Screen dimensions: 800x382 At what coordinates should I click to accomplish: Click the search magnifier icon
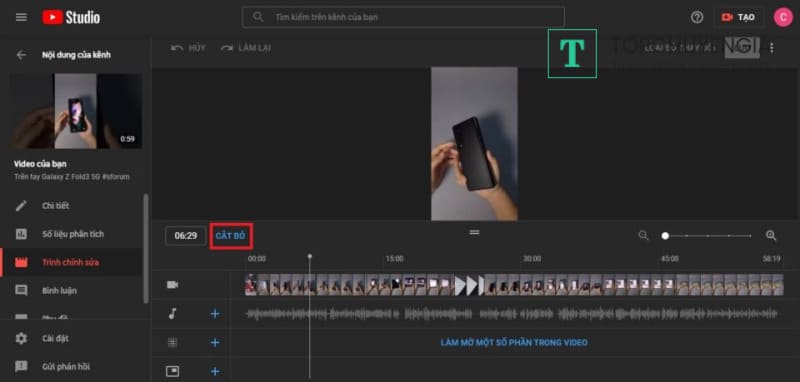coord(258,17)
